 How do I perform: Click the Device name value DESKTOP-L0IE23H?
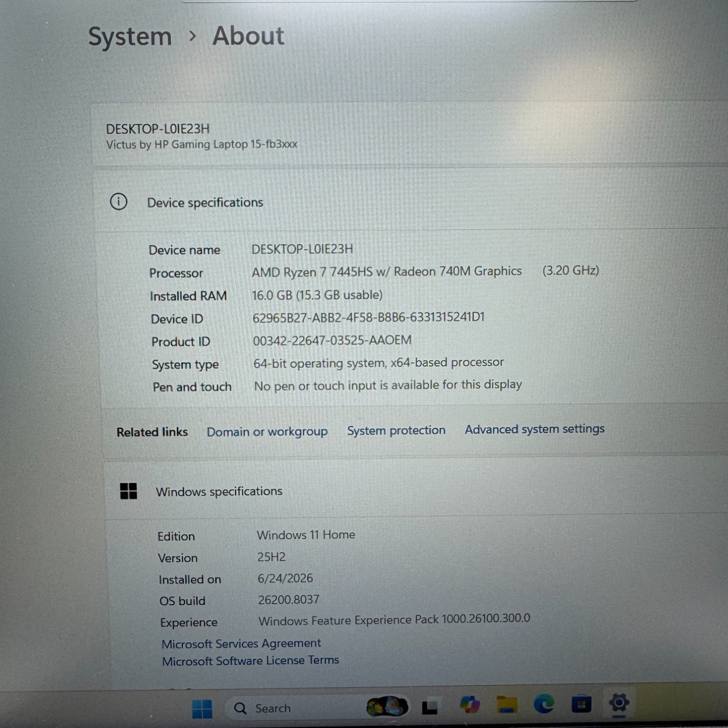pyautogui.click(x=302, y=249)
